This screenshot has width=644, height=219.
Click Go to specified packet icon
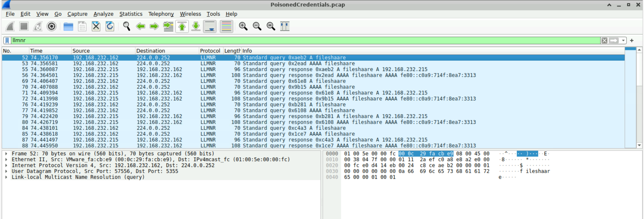(168, 26)
